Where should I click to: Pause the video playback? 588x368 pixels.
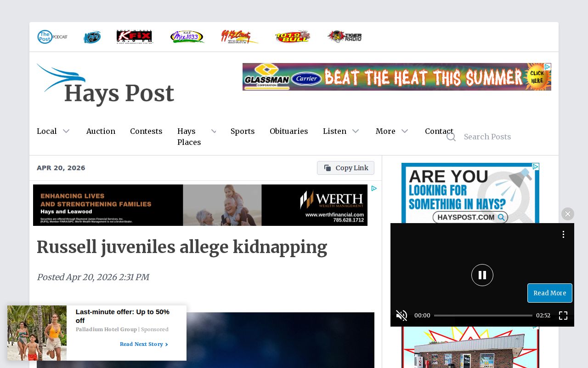482,275
